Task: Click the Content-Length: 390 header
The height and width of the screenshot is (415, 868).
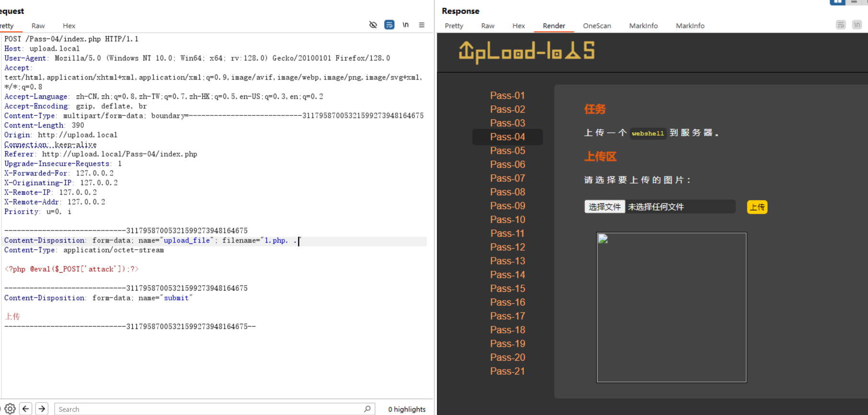Action: point(44,126)
